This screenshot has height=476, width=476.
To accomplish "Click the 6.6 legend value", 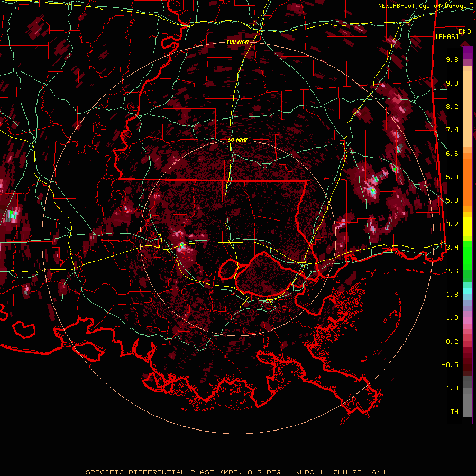I will click(x=452, y=153).
